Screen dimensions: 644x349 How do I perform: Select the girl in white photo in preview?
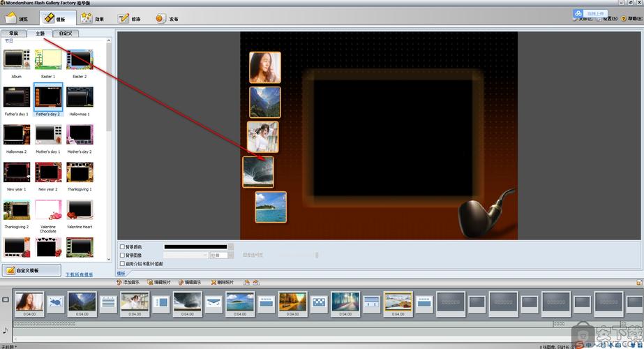point(263,137)
